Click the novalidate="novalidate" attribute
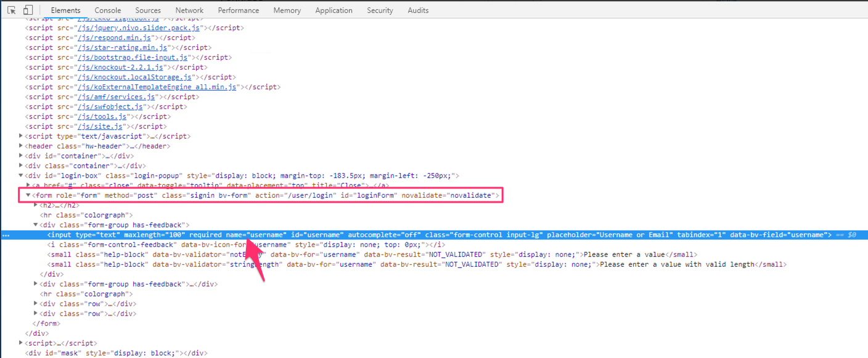868x358 pixels. 449,195
